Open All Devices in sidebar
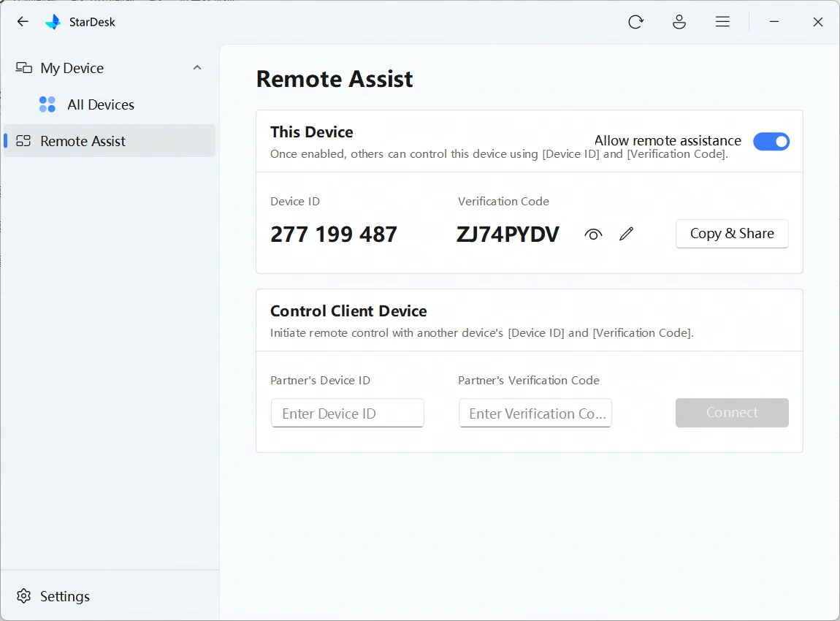 coord(110,104)
